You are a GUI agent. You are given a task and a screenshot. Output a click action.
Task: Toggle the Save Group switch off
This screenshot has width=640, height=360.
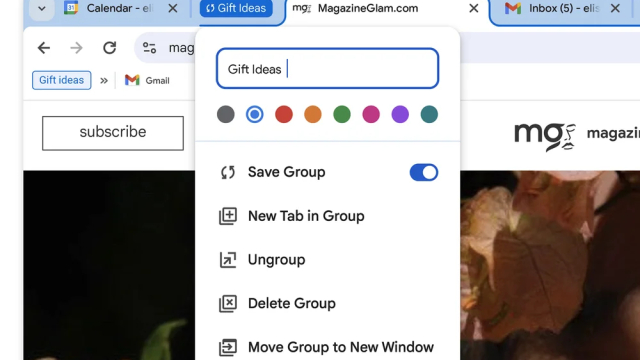click(424, 172)
